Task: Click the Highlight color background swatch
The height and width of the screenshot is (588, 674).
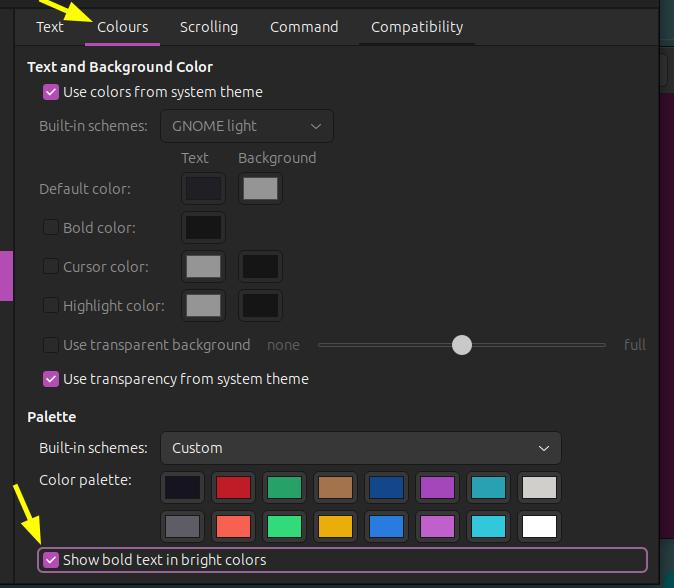Action: coord(260,306)
